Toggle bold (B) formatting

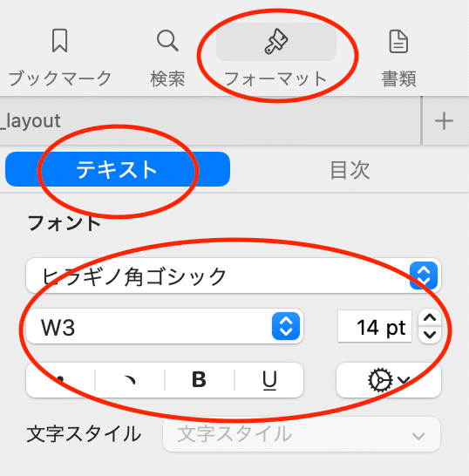[x=200, y=379]
